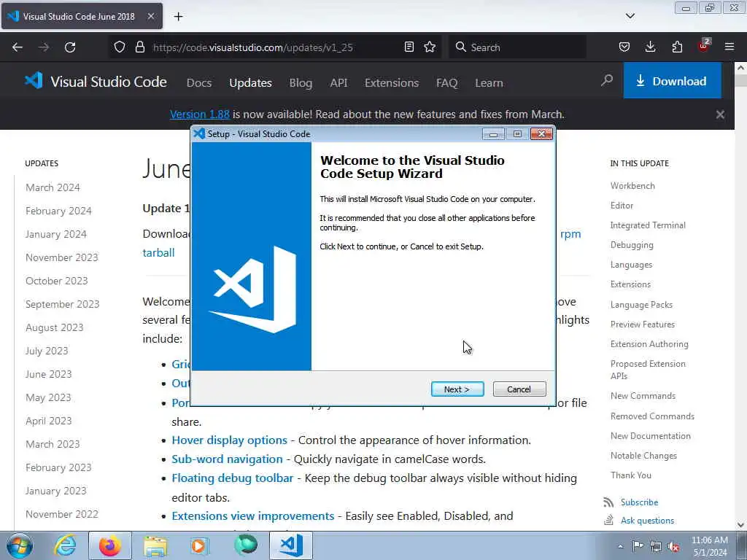
Task: Select March 2024 in updates list
Action: [53, 187]
